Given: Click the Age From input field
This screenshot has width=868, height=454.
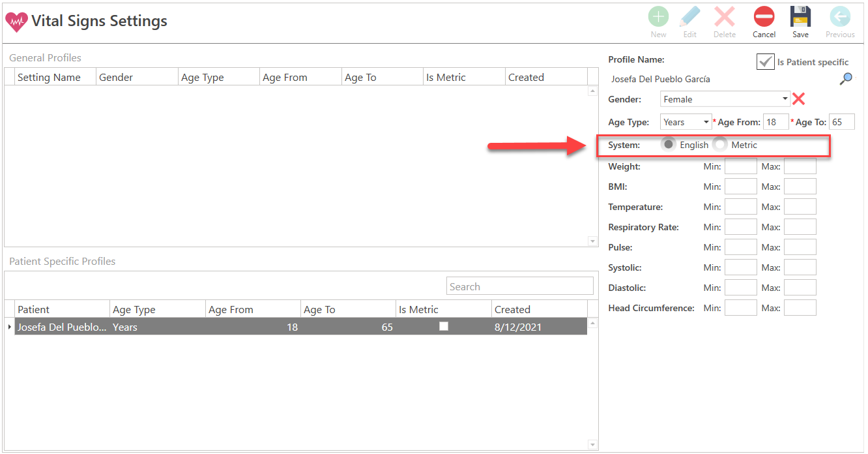Looking at the screenshot, I should pos(776,122).
